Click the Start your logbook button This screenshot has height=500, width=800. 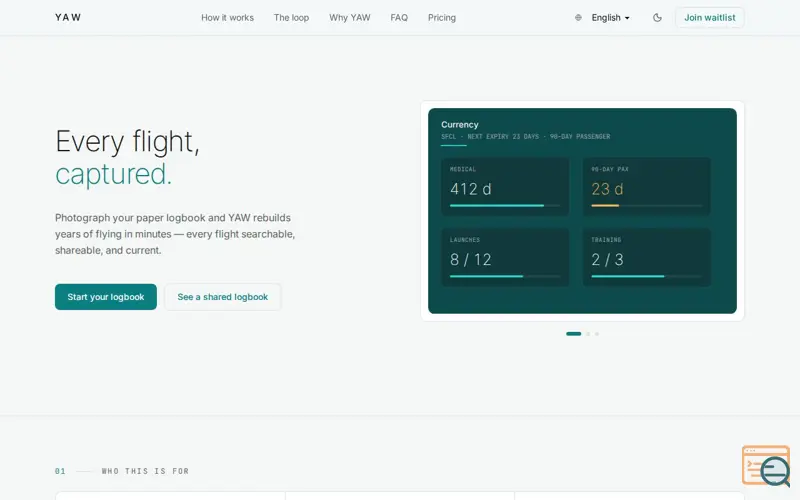coord(106,297)
